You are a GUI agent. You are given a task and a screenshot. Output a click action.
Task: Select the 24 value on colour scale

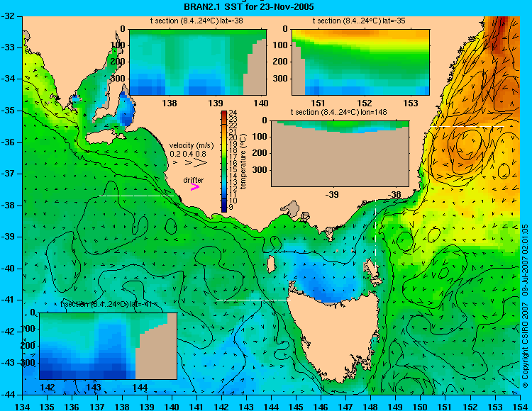point(233,113)
